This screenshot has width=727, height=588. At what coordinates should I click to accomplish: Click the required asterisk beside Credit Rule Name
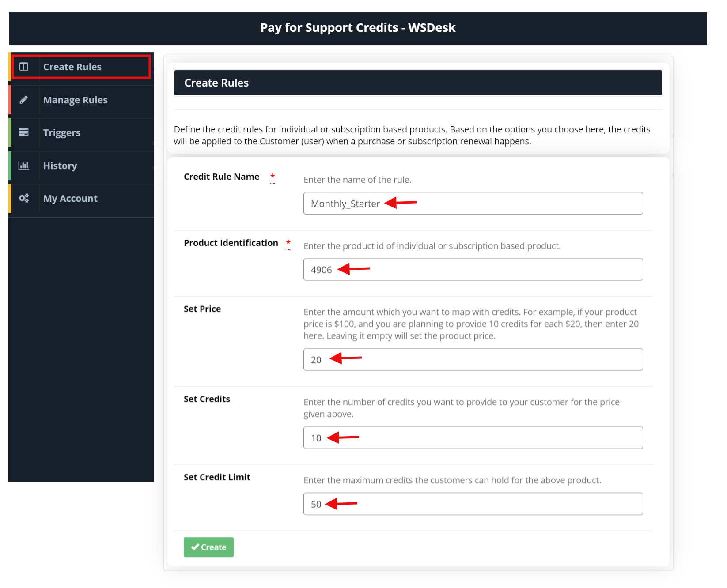pyautogui.click(x=273, y=177)
